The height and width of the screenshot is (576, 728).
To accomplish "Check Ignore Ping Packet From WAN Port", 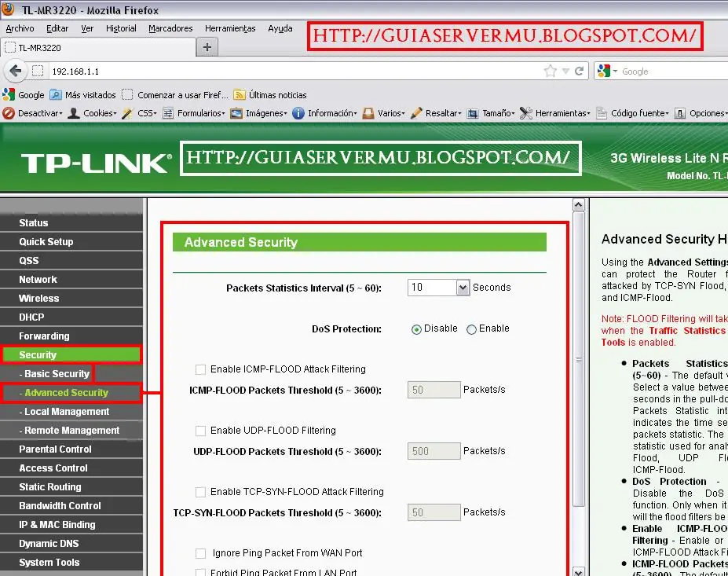I will tap(200, 553).
